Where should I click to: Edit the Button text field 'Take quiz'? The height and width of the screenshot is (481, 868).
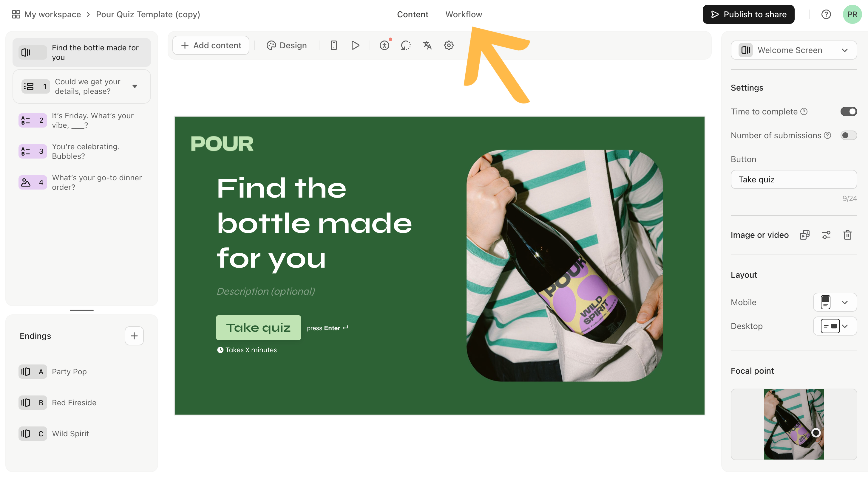click(x=793, y=179)
